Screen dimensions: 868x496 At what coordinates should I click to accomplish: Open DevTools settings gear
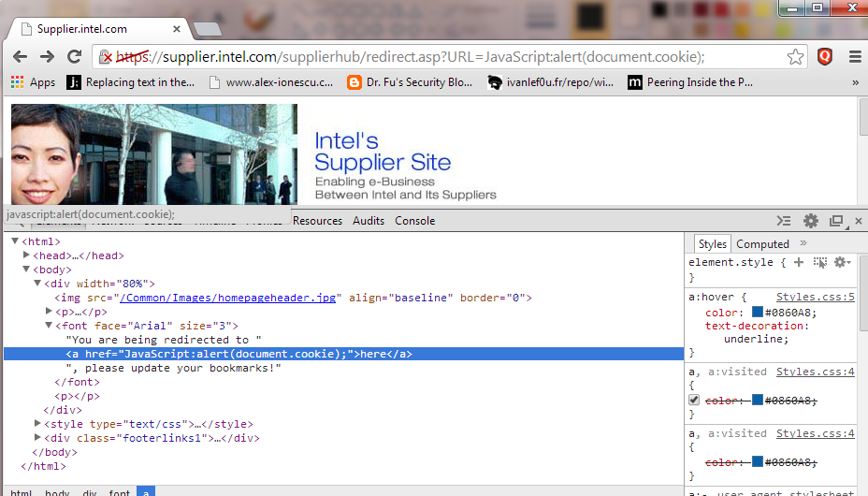tap(811, 221)
